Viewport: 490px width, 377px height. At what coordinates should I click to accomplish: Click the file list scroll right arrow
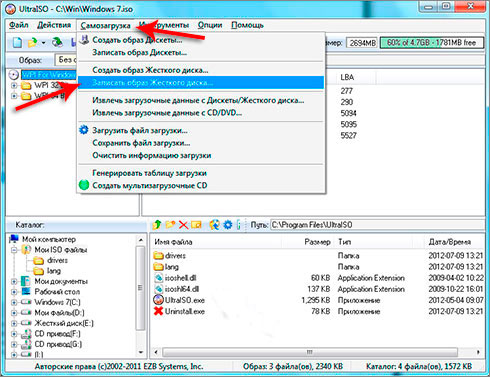(479, 352)
